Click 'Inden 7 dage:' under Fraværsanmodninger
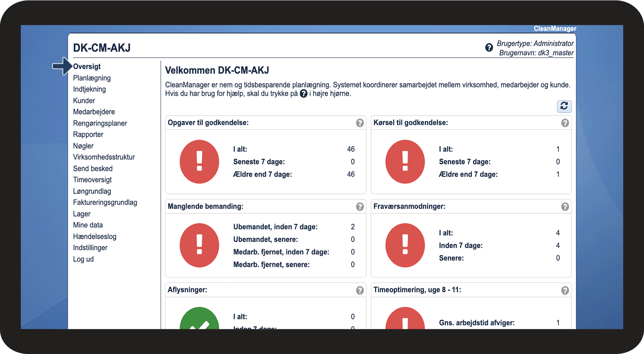 click(x=461, y=245)
